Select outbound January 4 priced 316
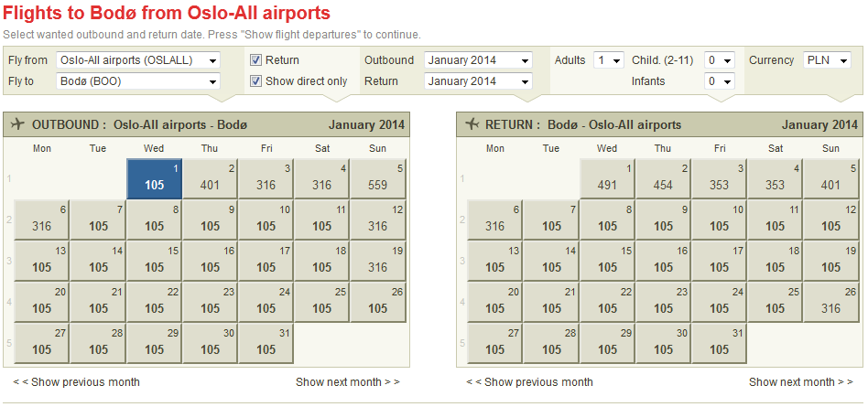 (322, 178)
